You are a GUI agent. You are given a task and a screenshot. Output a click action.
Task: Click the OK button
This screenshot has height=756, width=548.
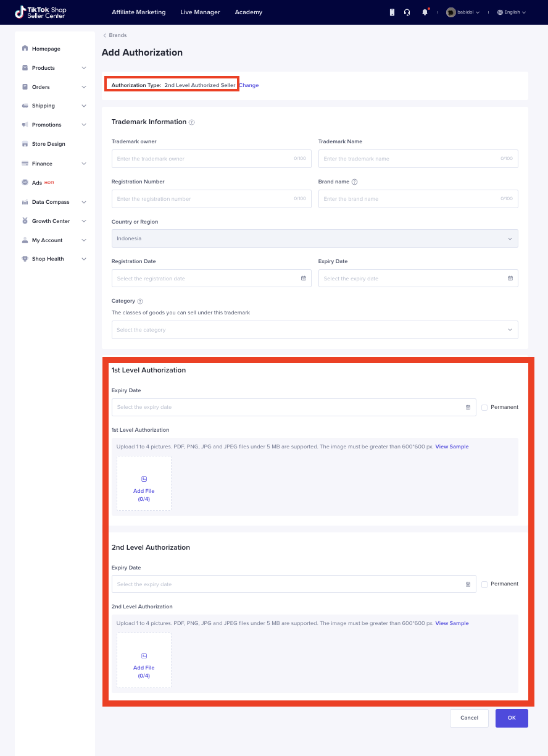[512, 718]
